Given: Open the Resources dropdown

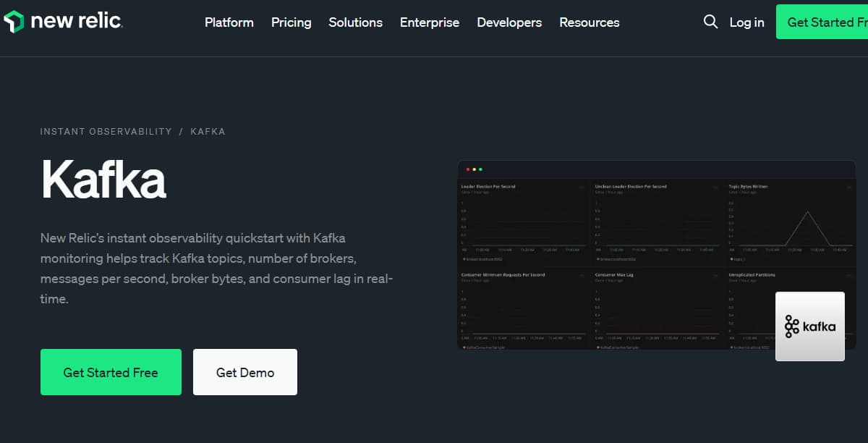Looking at the screenshot, I should pos(589,22).
